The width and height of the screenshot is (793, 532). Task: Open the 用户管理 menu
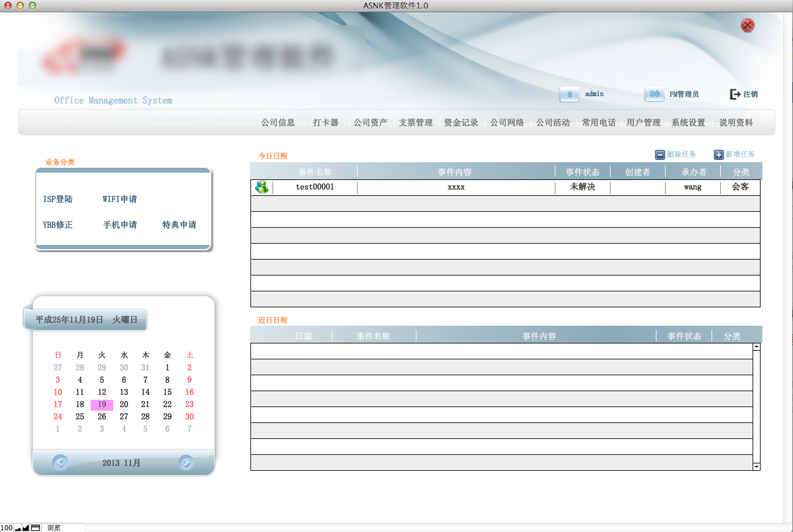[644, 122]
